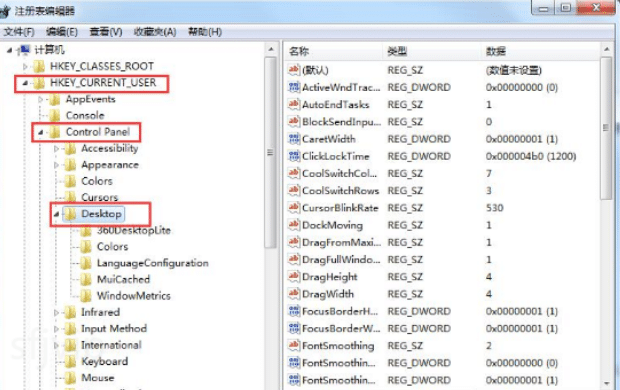Click the 360DesktopLite folder icon
Screen dimensions: 620x390
coord(86,231)
